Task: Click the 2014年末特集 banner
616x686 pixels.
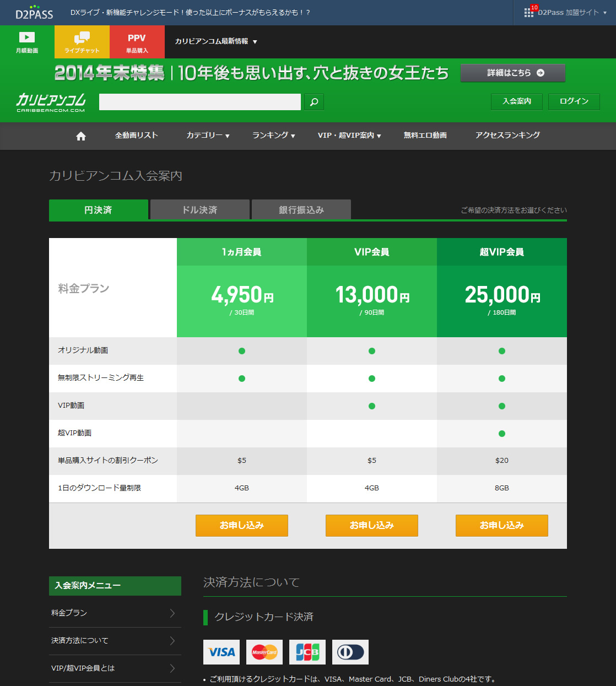Action: 252,73
